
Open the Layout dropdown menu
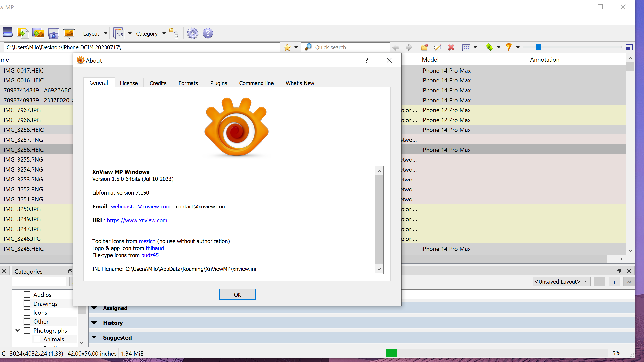(x=95, y=34)
